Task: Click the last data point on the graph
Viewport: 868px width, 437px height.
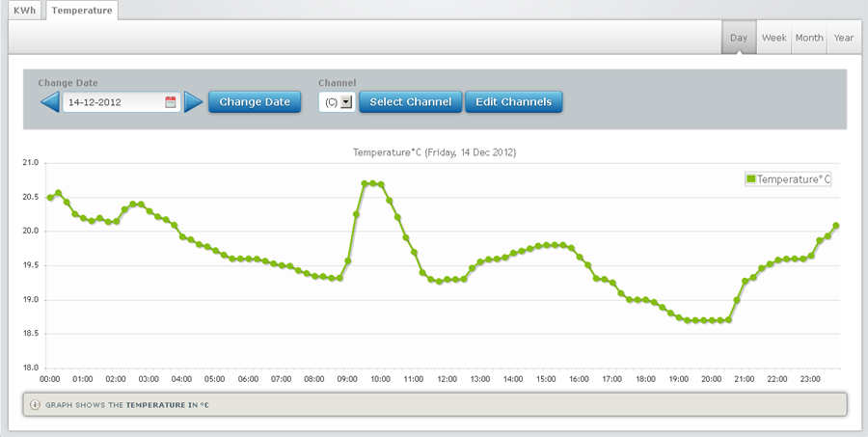Action: (x=836, y=226)
